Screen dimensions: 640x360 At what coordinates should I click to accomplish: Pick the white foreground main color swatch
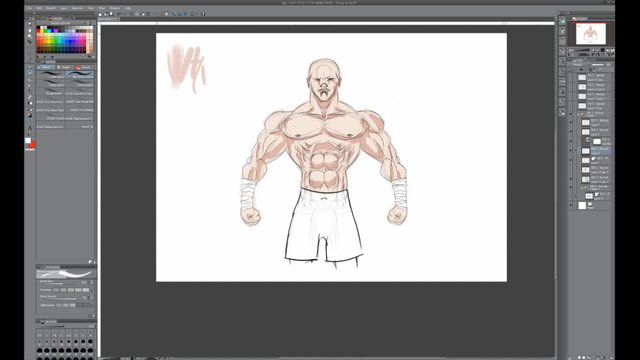coord(28,141)
